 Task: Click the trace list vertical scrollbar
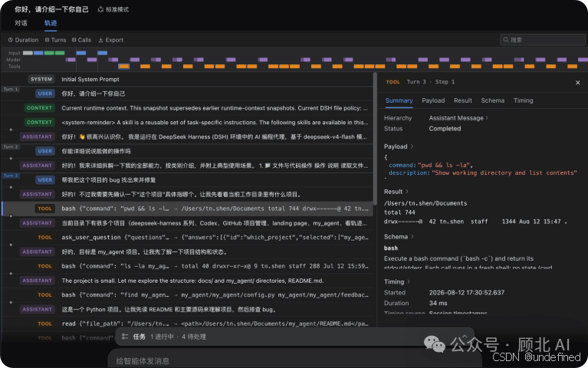(x=375, y=139)
